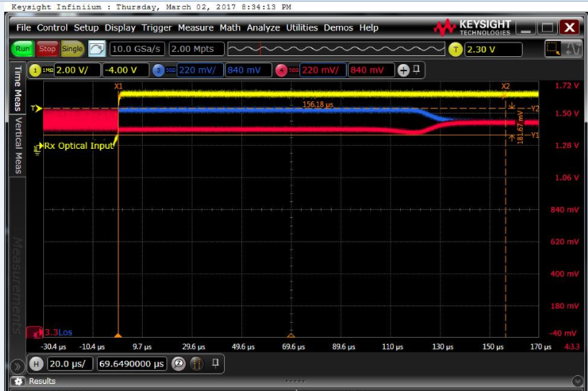Image resolution: width=588 pixels, height=391 pixels.
Task: Click channel 1 offset -4.00 V
Action: pos(126,70)
